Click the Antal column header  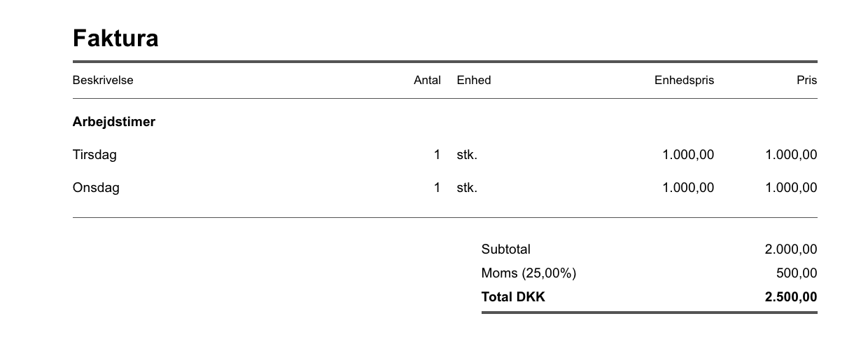(427, 81)
